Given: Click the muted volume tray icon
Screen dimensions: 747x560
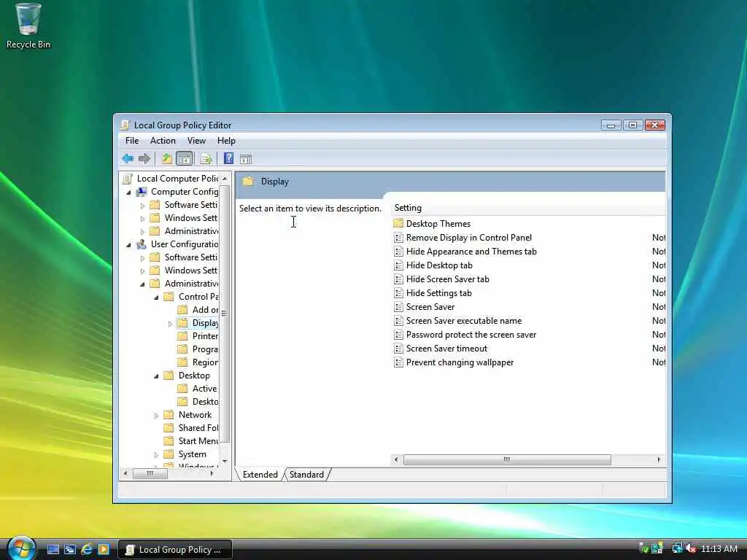Looking at the screenshot, I should [x=692, y=548].
